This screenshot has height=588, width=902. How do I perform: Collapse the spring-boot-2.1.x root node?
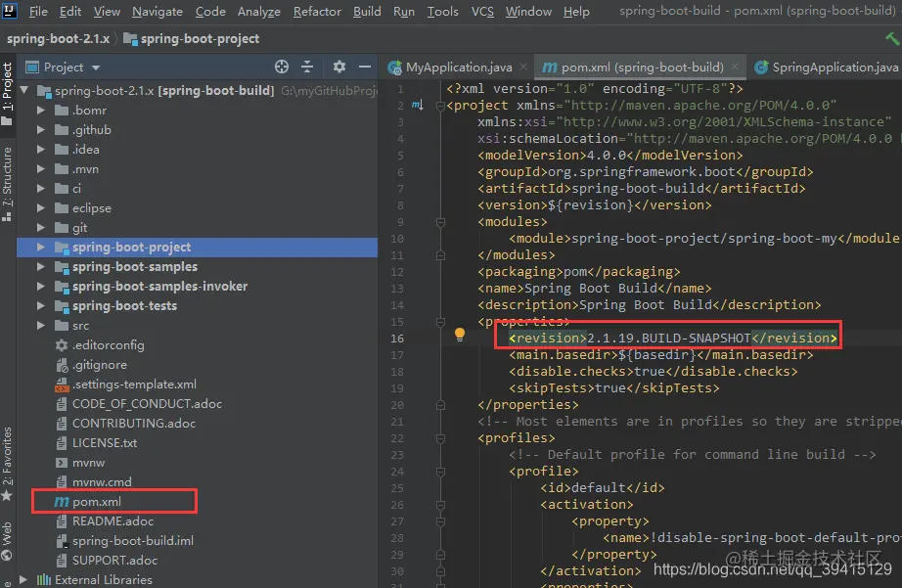[x=24, y=90]
